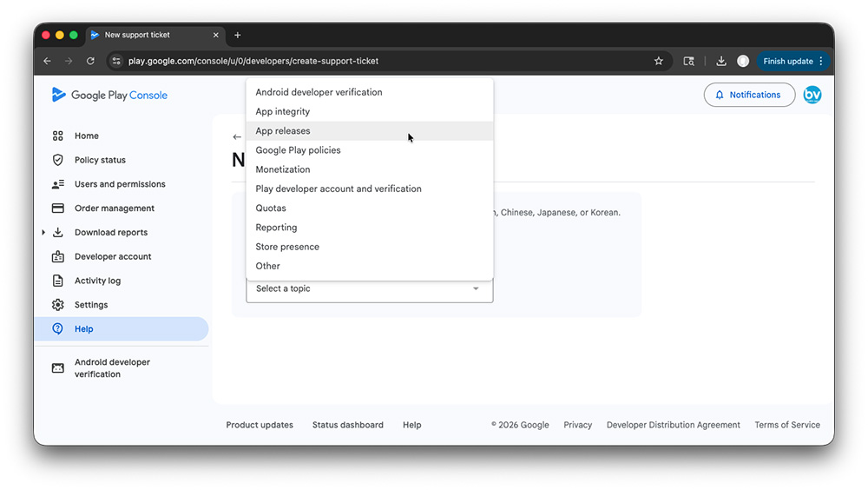Select the Users and permissions icon
This screenshot has height=490, width=868.
pos(57,184)
